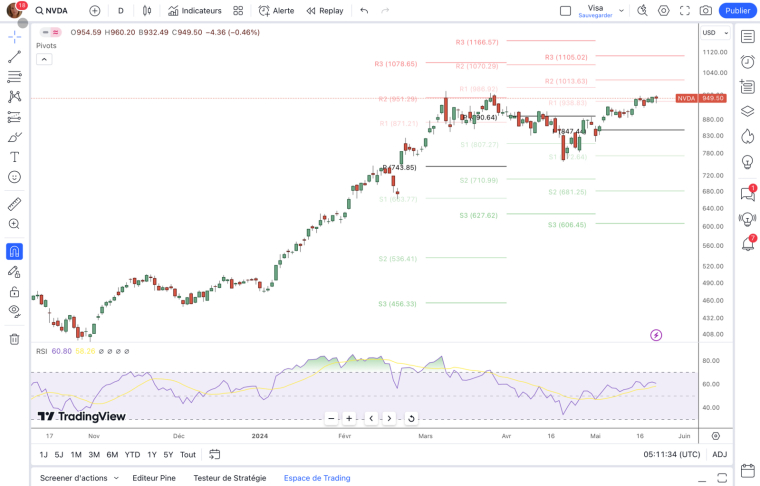Select the chart layout square
The image size is (760, 486).
coord(565,11)
